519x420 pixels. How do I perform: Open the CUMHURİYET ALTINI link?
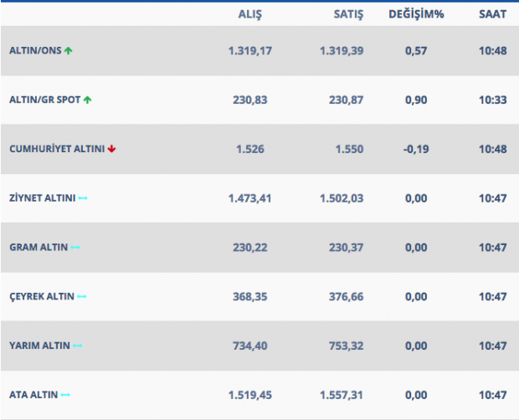[x=56, y=149]
